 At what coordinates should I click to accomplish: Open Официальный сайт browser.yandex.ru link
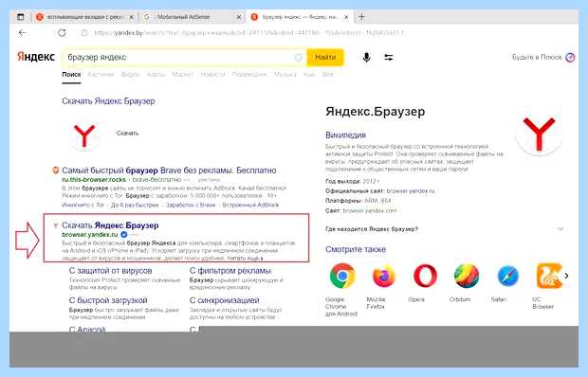click(x=411, y=191)
